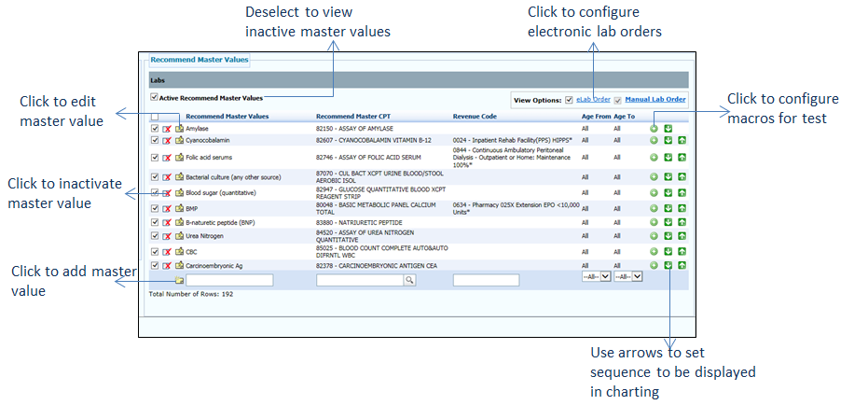
Task: Open the eLab Order link
Action: tap(593, 99)
